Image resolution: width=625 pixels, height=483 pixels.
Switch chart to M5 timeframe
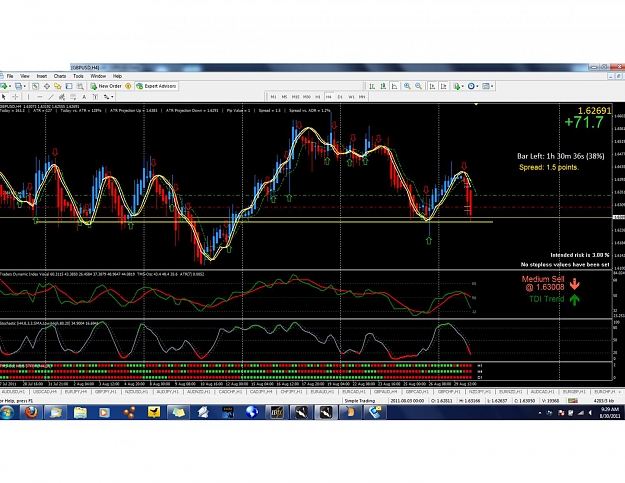284,97
